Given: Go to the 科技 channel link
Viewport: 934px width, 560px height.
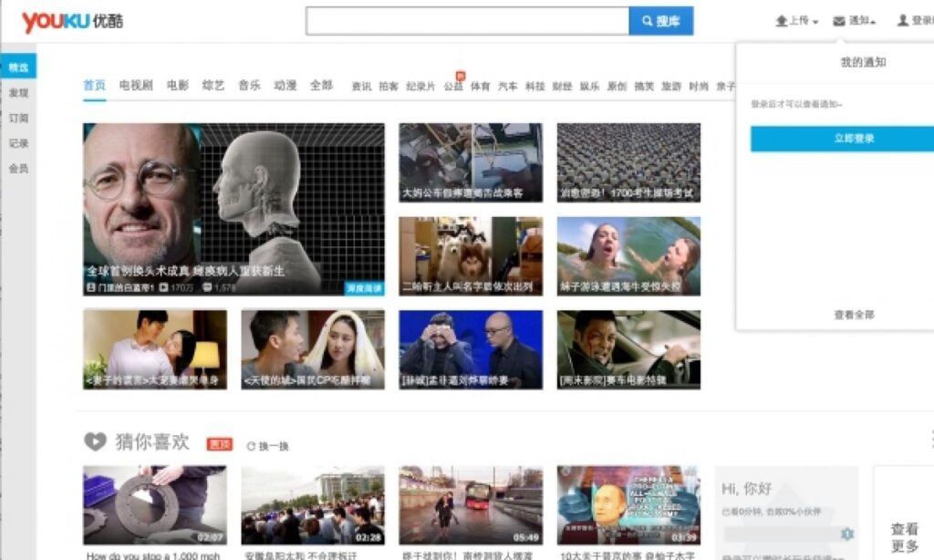Looking at the screenshot, I should click(534, 87).
